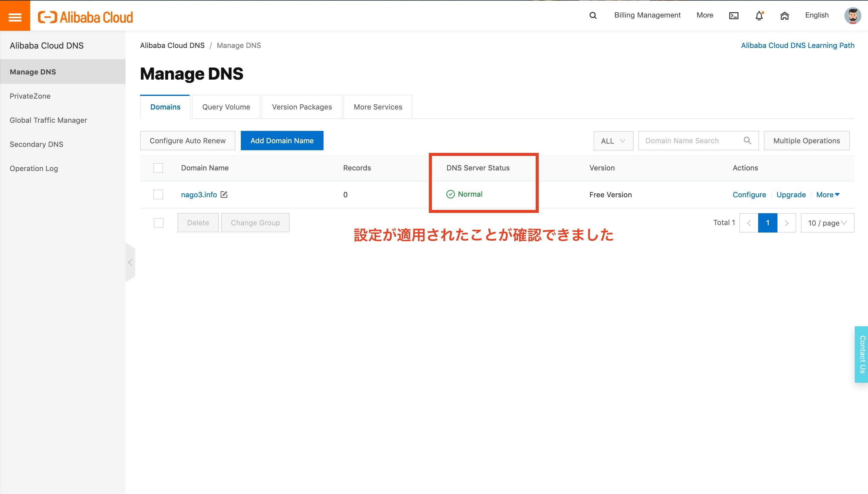Click the Version column header
This screenshot has width=868, height=494.
[x=602, y=168]
